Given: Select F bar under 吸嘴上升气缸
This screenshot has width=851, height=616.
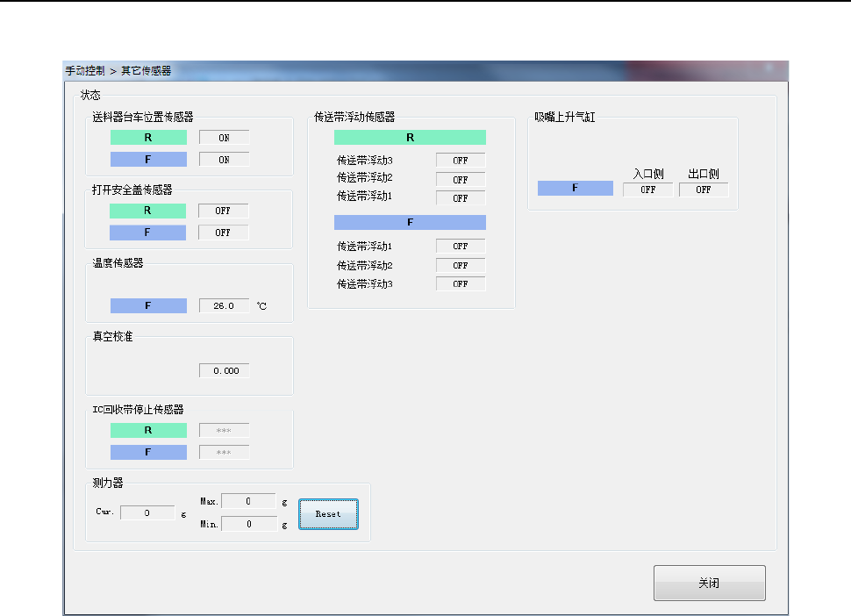Looking at the screenshot, I should 576,188.
